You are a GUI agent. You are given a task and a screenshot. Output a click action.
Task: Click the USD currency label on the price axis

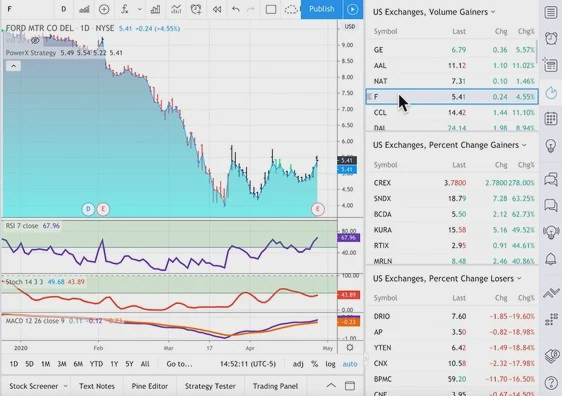coord(350,27)
